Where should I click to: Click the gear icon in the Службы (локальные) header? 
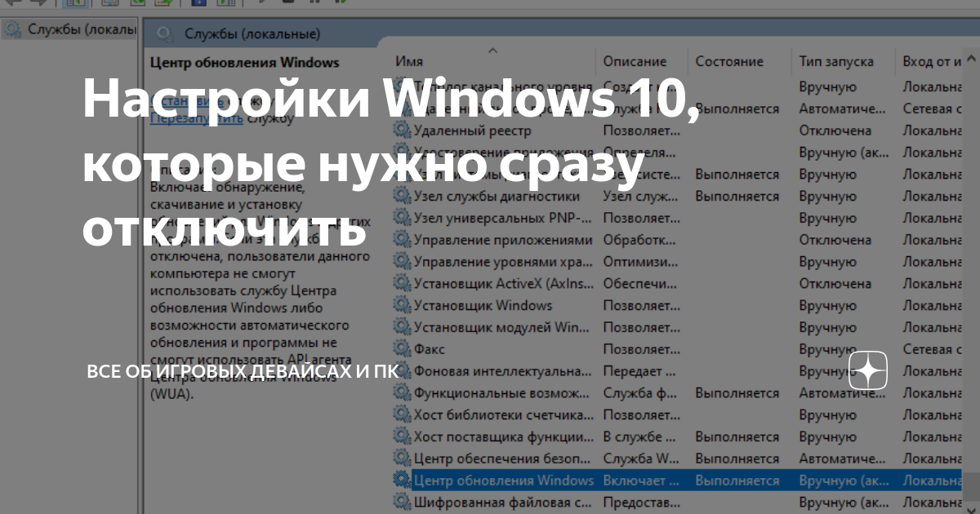(x=165, y=34)
